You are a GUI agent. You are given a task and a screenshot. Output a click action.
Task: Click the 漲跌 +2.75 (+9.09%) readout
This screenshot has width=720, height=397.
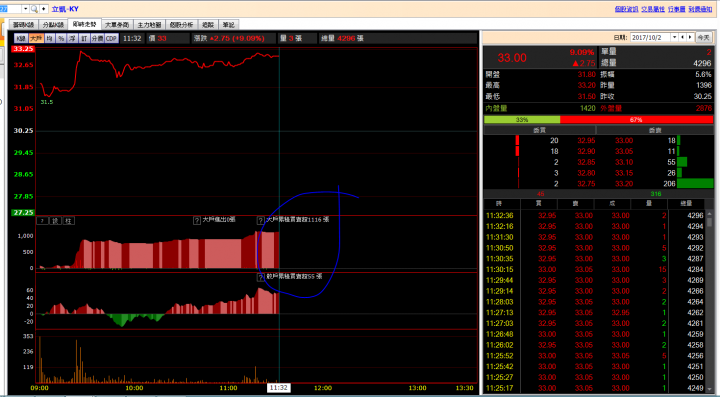(229, 39)
